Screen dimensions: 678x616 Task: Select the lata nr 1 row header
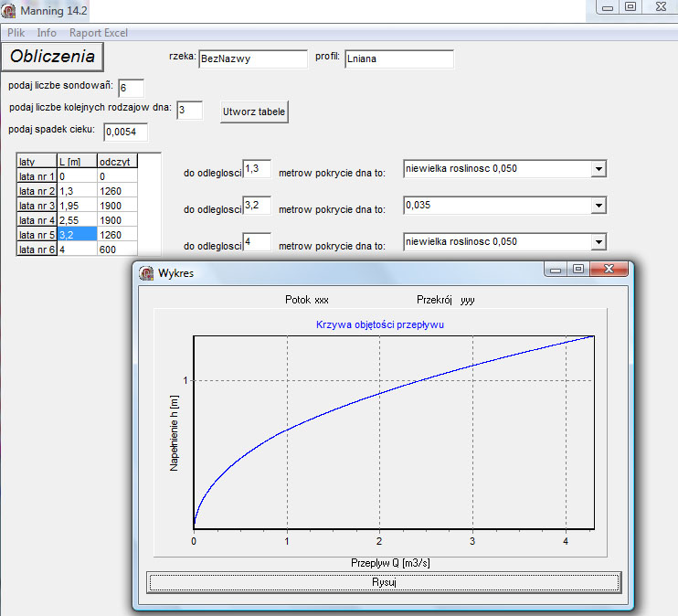coord(37,176)
